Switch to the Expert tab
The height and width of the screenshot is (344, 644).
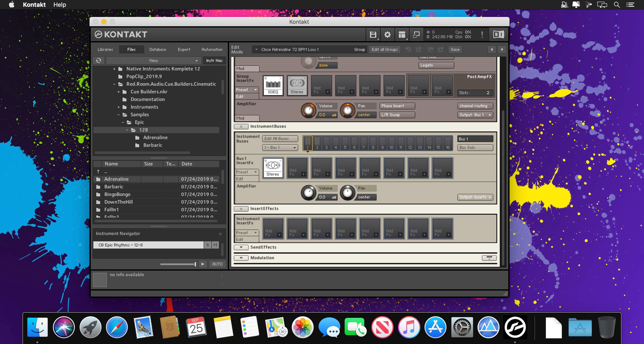coord(184,49)
